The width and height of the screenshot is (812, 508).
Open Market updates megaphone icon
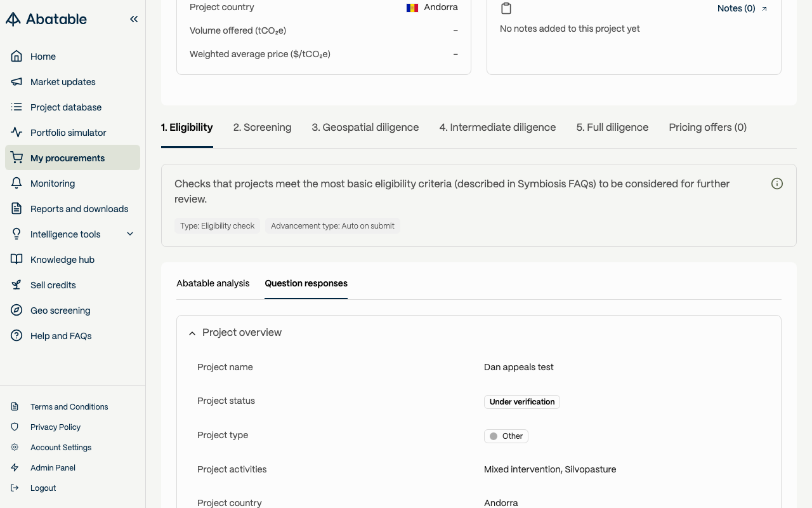point(17,82)
